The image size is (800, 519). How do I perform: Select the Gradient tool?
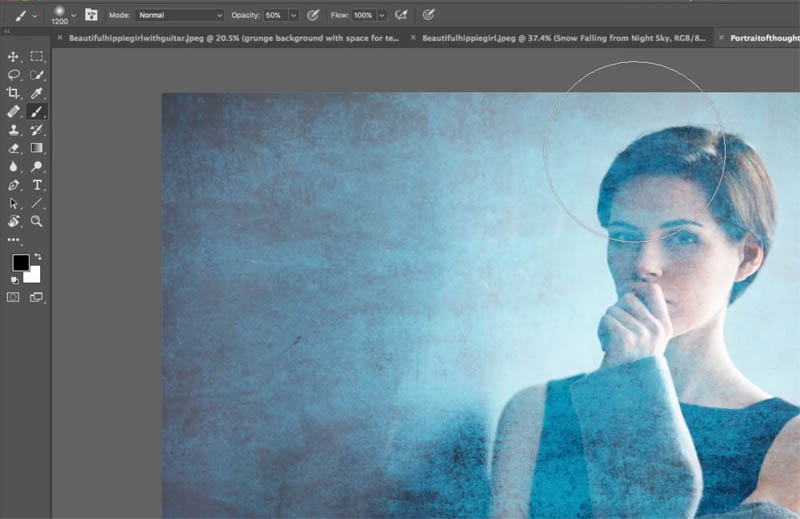(36, 148)
